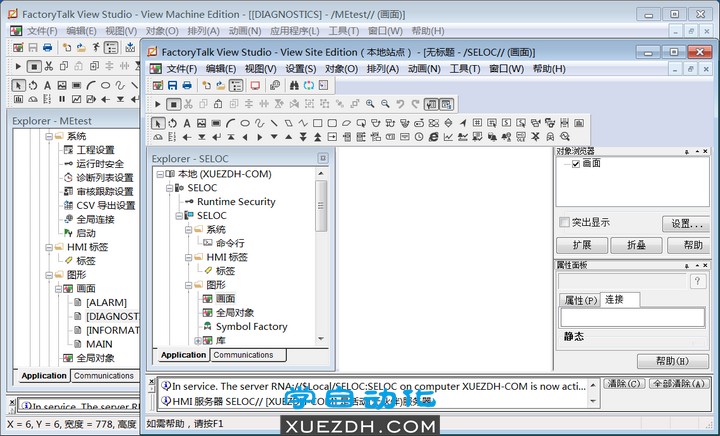Click circular arrows Refresh icon
The width and height of the screenshot is (720, 436).
[309, 85]
